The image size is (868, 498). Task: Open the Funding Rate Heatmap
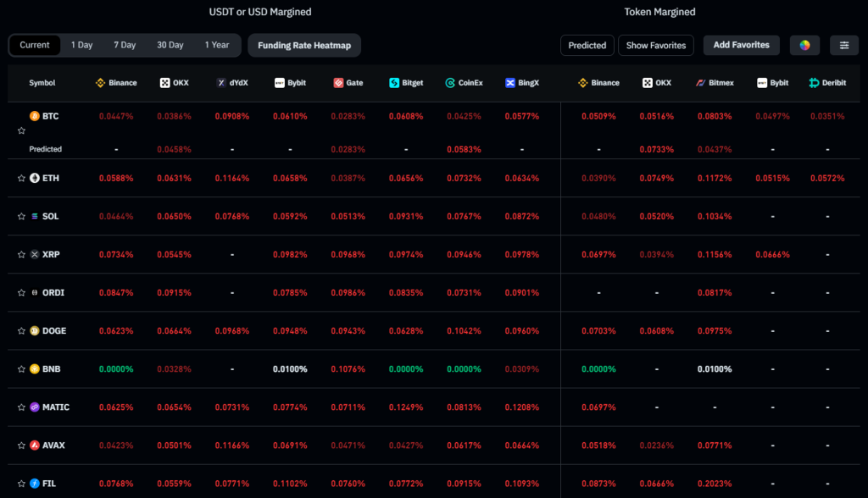coord(304,45)
